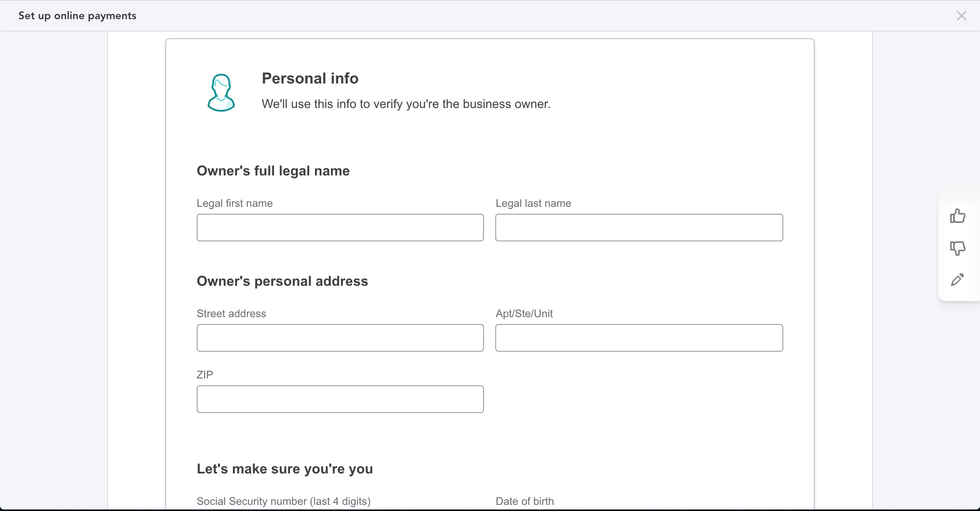Click the "Set up online payments" title text

pos(77,16)
